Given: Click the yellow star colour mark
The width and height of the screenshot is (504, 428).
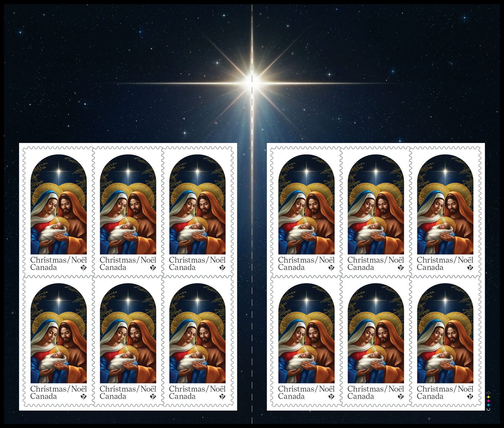Looking at the screenshot, I should (x=488, y=397).
